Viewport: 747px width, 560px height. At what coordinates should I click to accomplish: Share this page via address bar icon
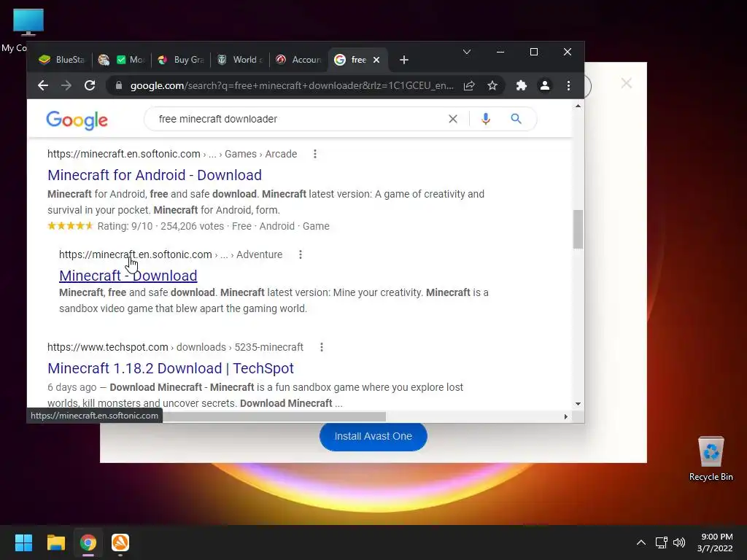tap(469, 86)
